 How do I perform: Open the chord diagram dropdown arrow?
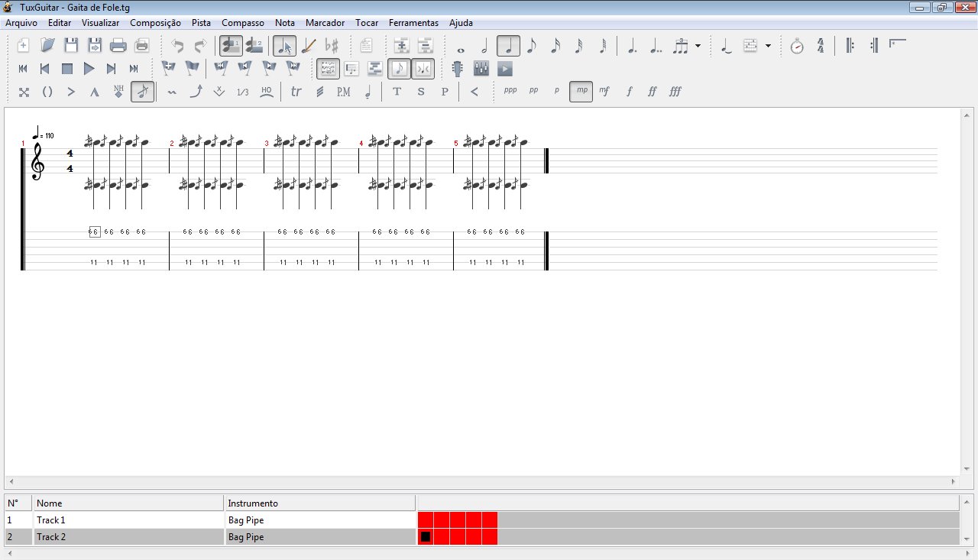[x=768, y=46]
